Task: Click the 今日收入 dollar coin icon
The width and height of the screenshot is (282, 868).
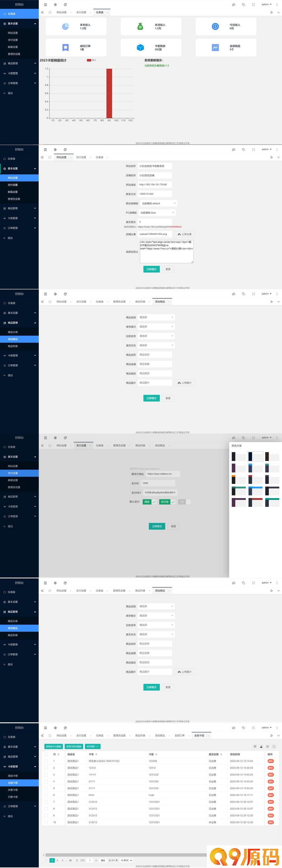Action: click(x=215, y=26)
